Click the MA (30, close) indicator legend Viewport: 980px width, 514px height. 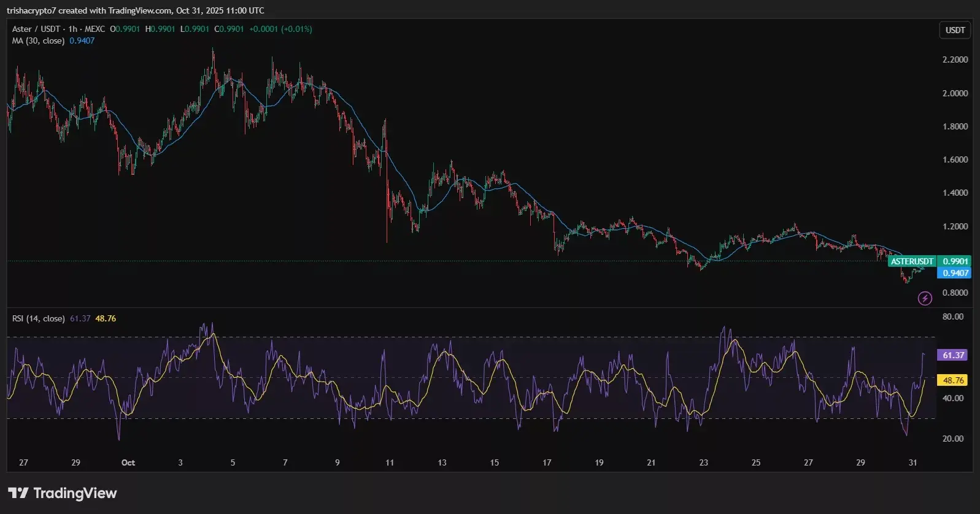38,40
